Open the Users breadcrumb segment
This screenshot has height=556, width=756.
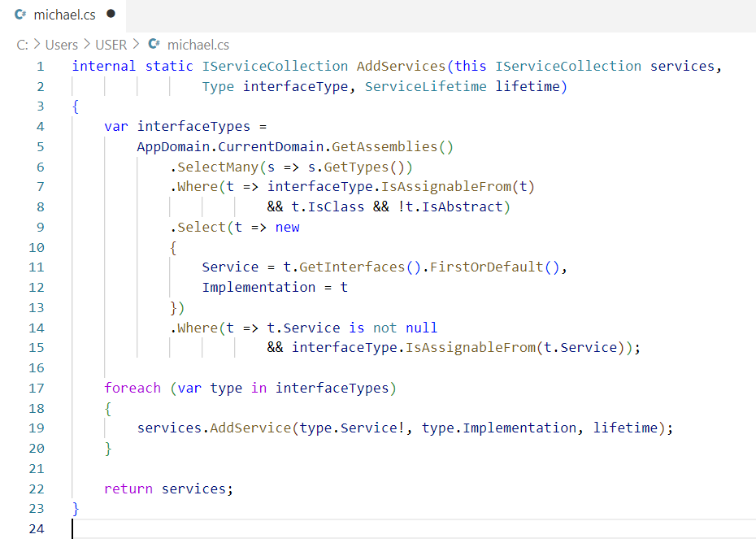[61, 45]
